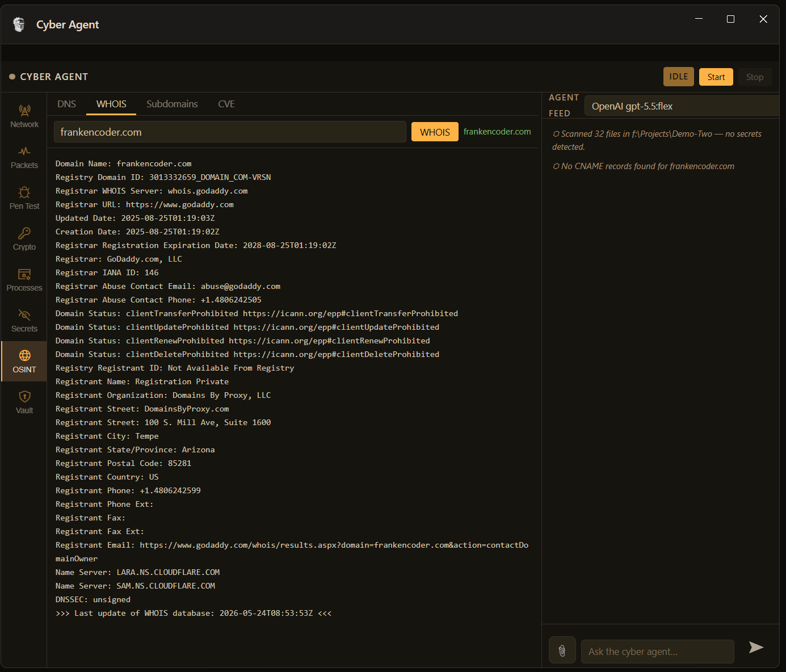
Task: Click the Stop button
Action: tap(755, 77)
